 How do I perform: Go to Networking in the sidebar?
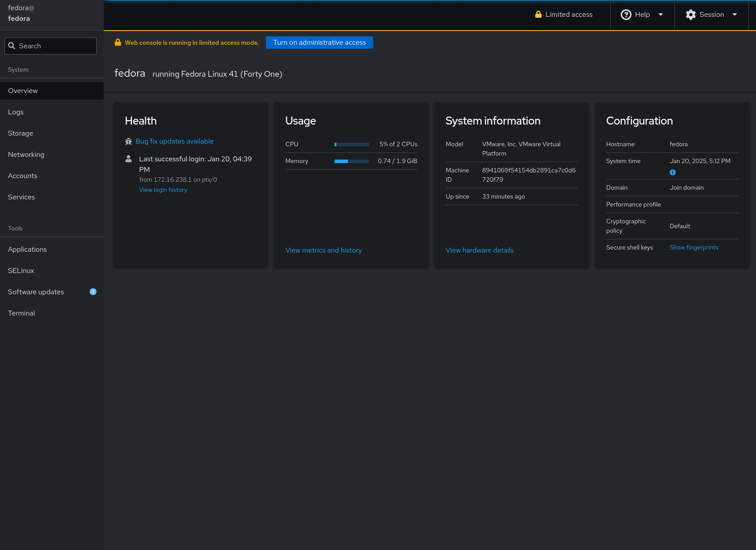pos(26,155)
